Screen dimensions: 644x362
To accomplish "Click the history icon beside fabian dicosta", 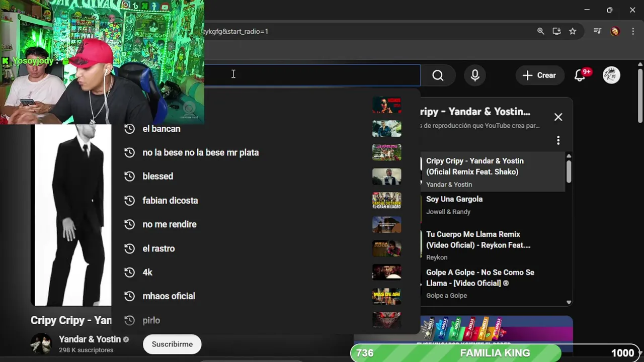I will (x=129, y=201).
